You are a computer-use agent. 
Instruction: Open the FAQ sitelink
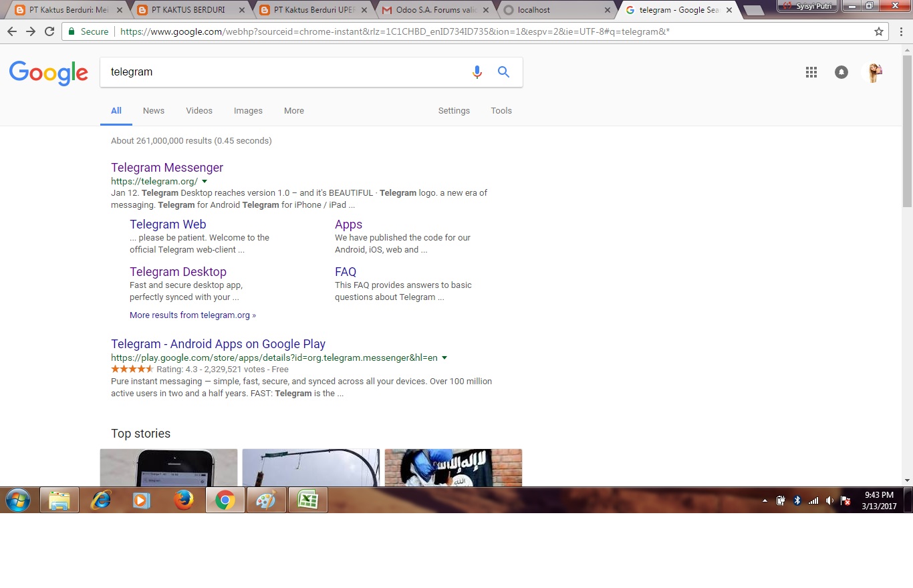coord(346,272)
